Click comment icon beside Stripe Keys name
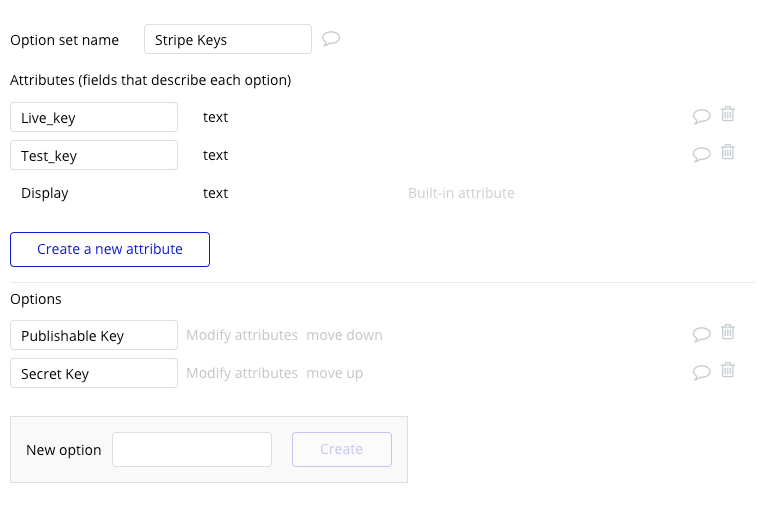The image size is (768, 506). coord(331,39)
